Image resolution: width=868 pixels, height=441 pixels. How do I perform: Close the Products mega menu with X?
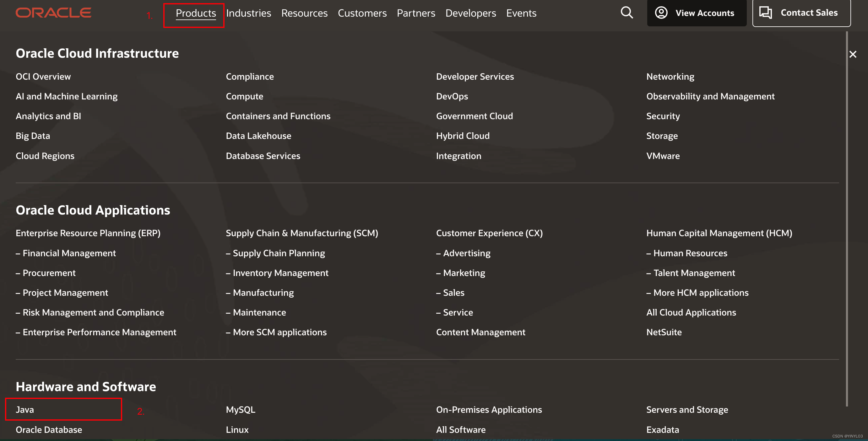click(x=853, y=54)
